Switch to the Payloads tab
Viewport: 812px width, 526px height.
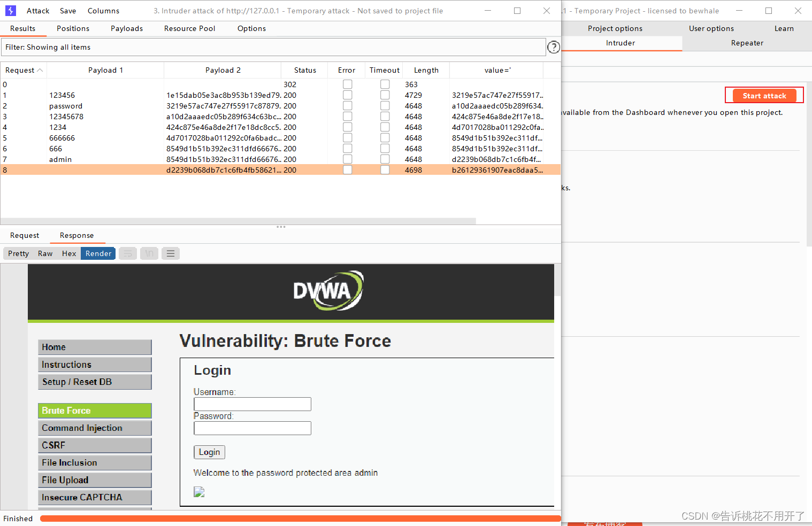(x=127, y=28)
